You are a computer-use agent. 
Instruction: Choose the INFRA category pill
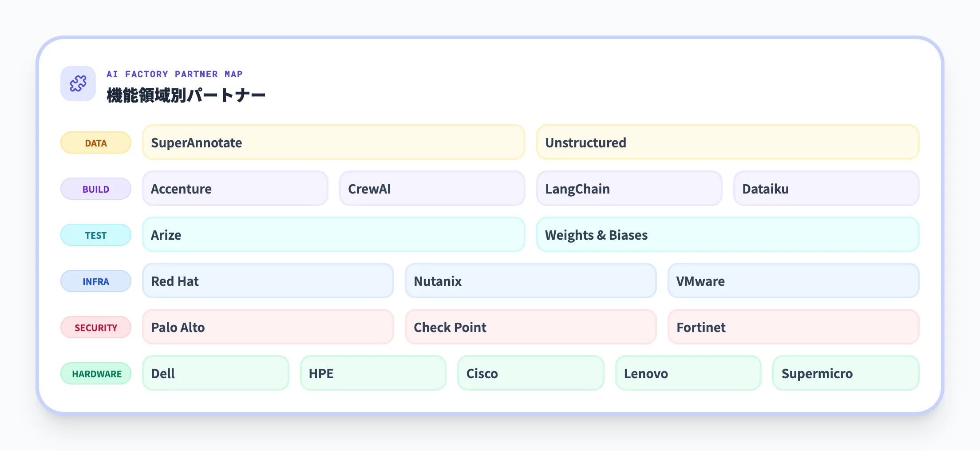coord(96,281)
